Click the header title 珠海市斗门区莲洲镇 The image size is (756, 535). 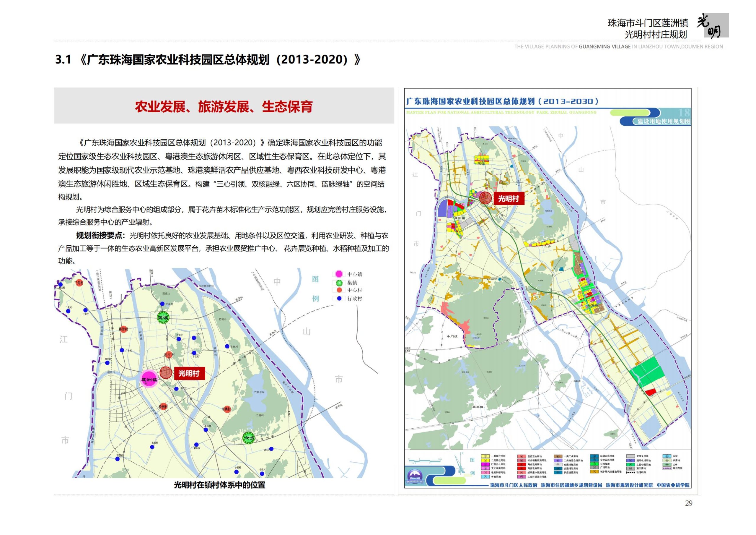tap(648, 23)
